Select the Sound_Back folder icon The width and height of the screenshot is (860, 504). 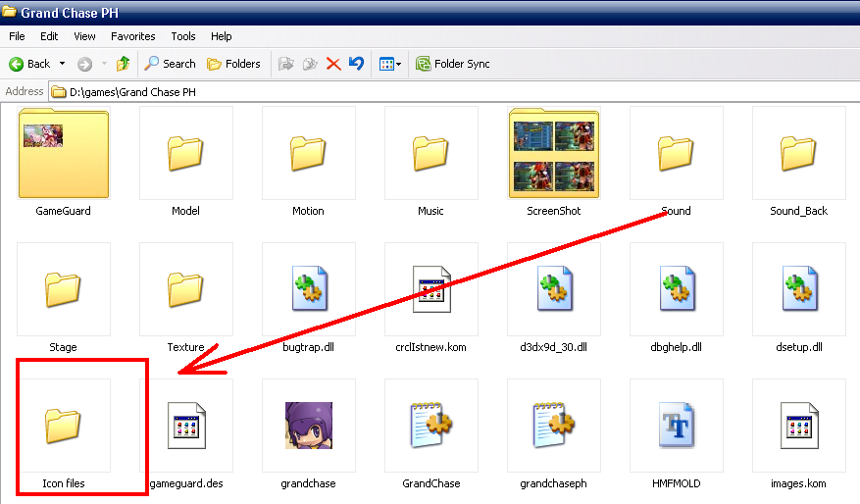798,153
